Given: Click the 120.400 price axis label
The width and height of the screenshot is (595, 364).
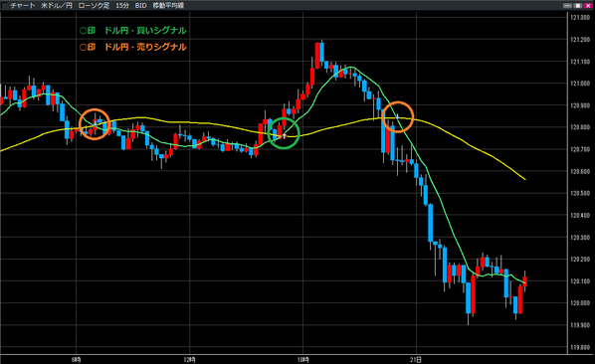Looking at the screenshot, I should (580, 216).
